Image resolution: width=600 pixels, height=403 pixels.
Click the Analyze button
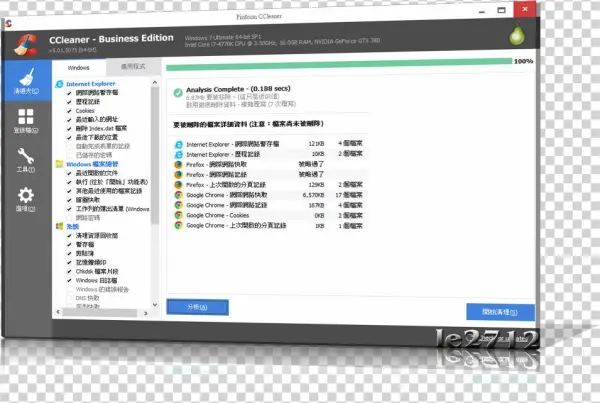click(198, 309)
